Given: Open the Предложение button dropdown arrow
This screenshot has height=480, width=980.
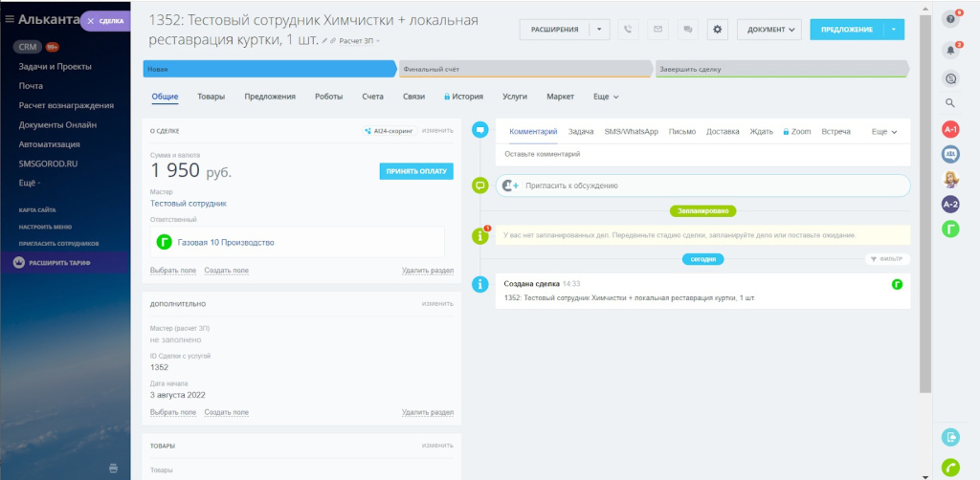Looking at the screenshot, I should [x=895, y=30].
